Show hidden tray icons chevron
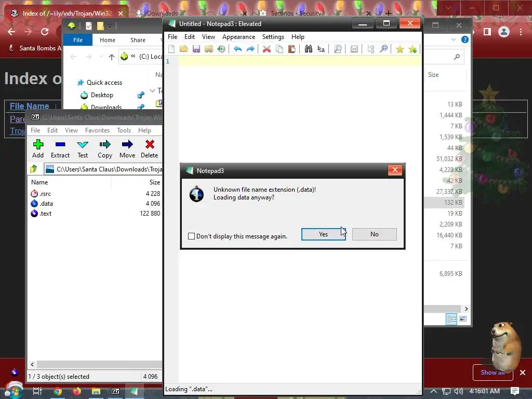The image size is (532, 399). pos(434,391)
